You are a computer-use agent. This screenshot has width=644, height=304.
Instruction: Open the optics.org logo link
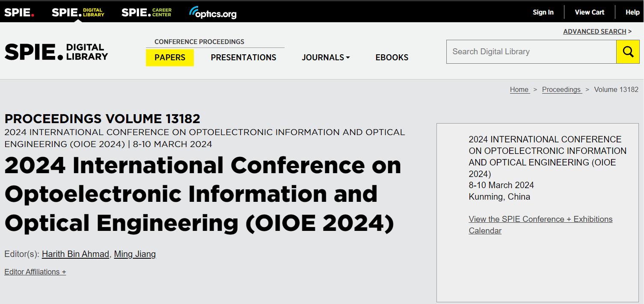point(213,13)
